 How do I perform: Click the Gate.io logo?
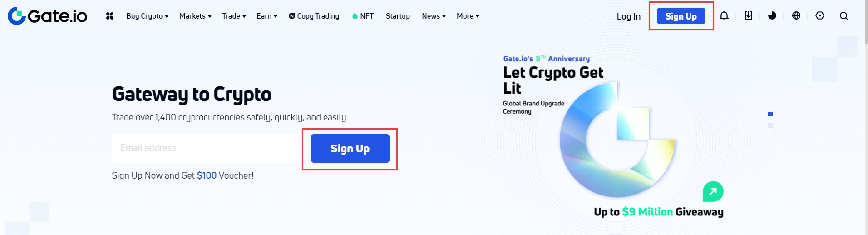coord(48,16)
